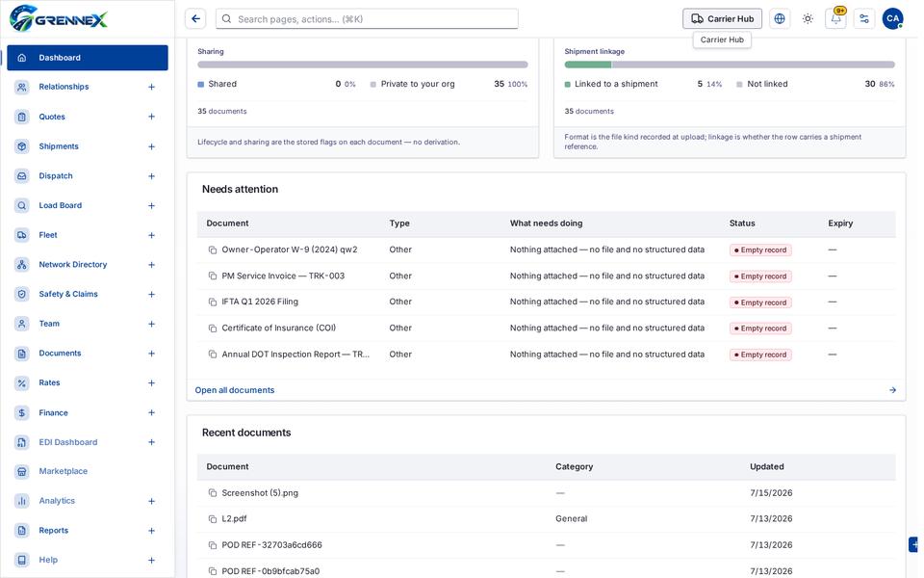Copy icon beside PM Service Invoice — TRK-003
The image size is (924, 578).
click(213, 276)
